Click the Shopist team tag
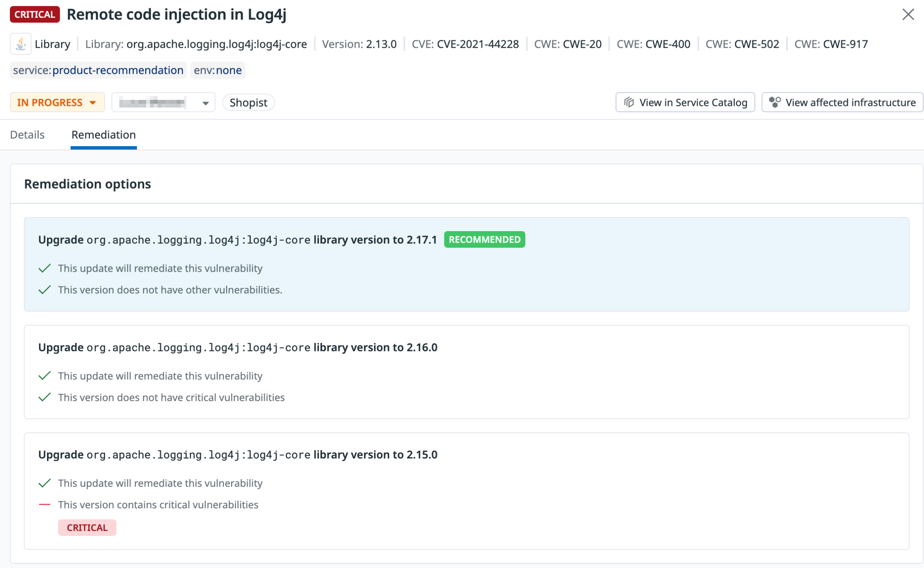924x568 pixels. (248, 103)
